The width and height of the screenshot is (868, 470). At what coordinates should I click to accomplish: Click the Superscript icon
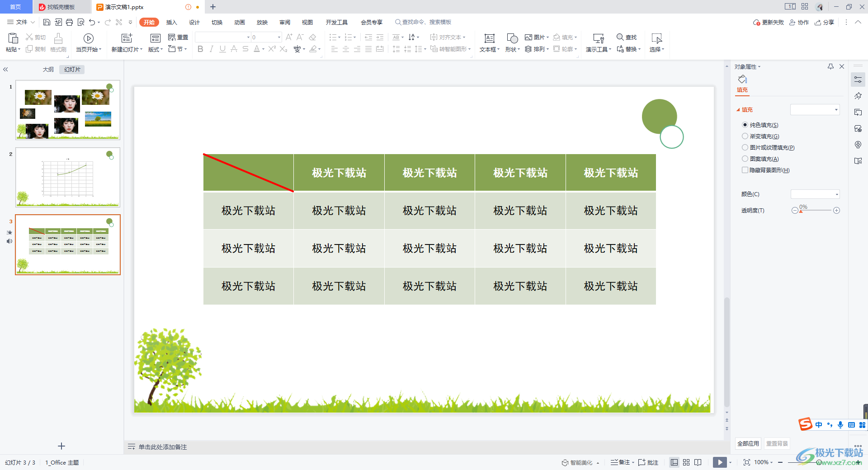click(272, 49)
